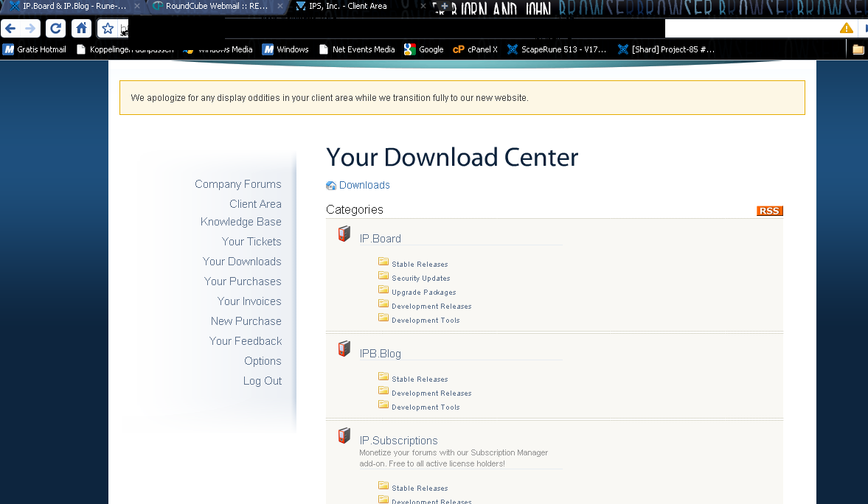Reload the page with the refresh icon
868x504 pixels.
[x=55, y=28]
